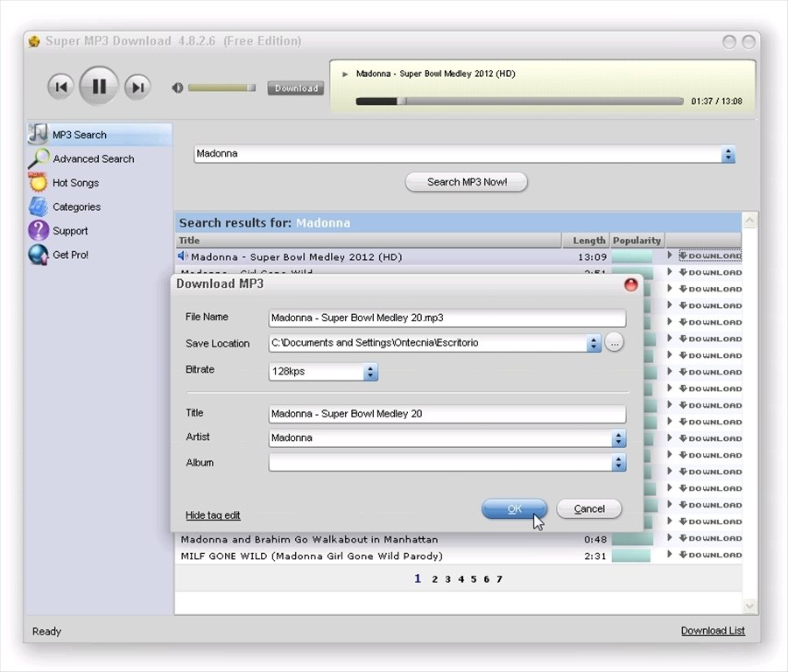This screenshot has width=788, height=672.
Task: Go to results page 4
Action: click(461, 579)
